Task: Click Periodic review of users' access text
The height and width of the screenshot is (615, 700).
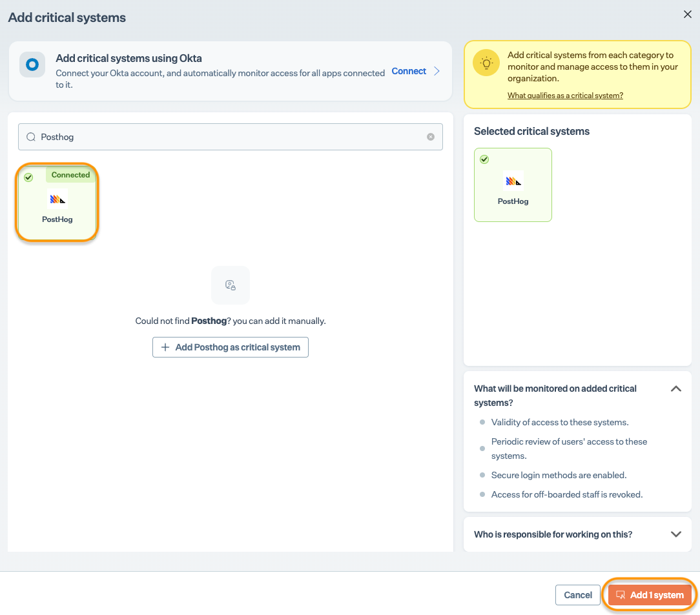Action: [569, 449]
